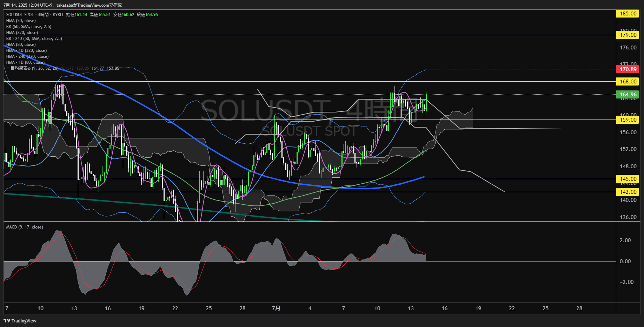Select the red 170.89 price label

click(x=628, y=69)
